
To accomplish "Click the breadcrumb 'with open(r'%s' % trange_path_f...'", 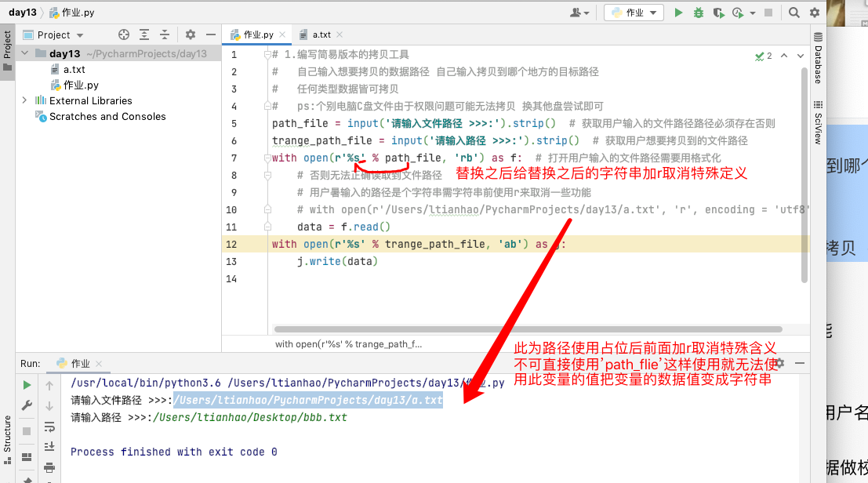I will pyautogui.click(x=348, y=344).
